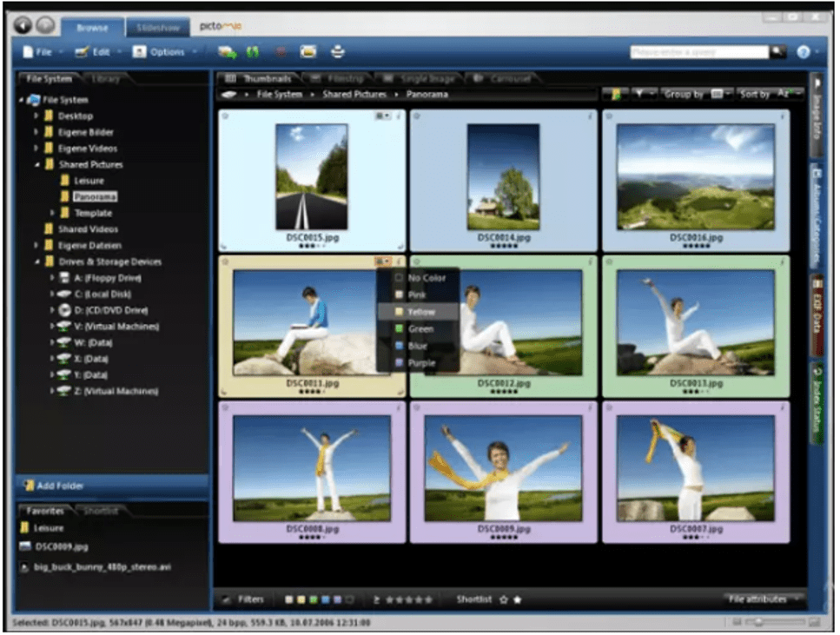
Task: Click the search magnifier icon
Action: (777, 51)
